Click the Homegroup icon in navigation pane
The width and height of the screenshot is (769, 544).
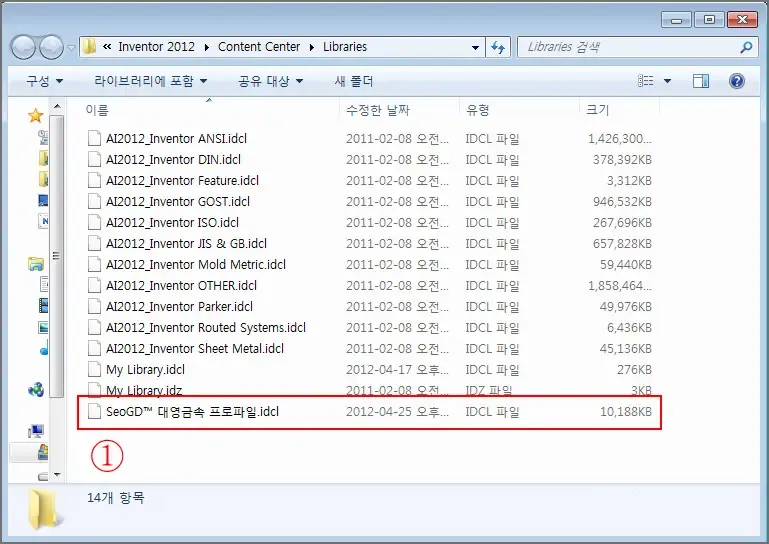coord(36,390)
